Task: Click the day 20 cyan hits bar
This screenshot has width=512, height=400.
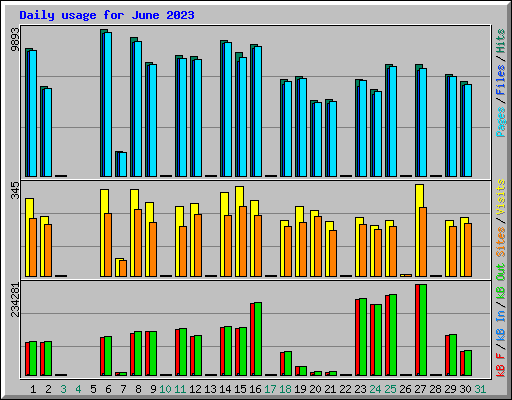Action: 318,139
